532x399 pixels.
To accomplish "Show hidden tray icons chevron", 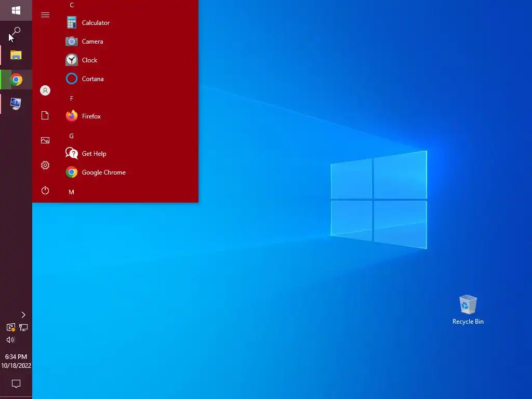I will (23, 315).
